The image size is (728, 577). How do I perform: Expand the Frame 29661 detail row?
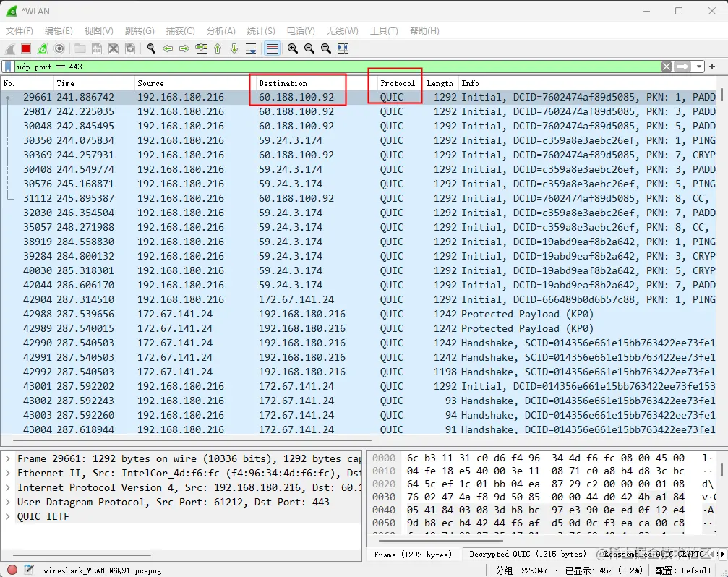[8, 458]
